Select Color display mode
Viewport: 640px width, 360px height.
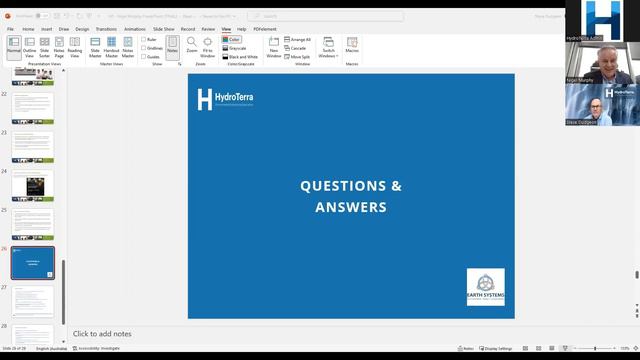pos(231,40)
